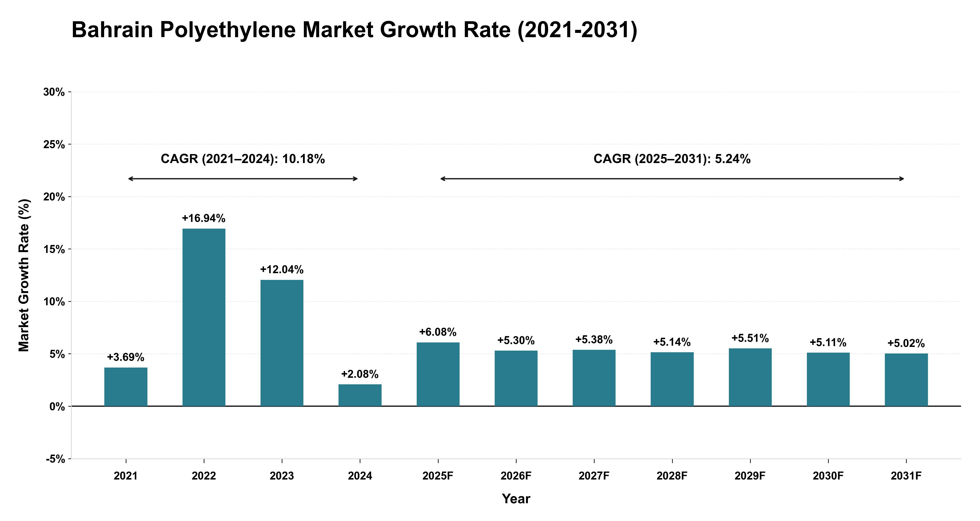Click the '25%' y-axis tick label
The image size is (980, 521).
tap(54, 145)
